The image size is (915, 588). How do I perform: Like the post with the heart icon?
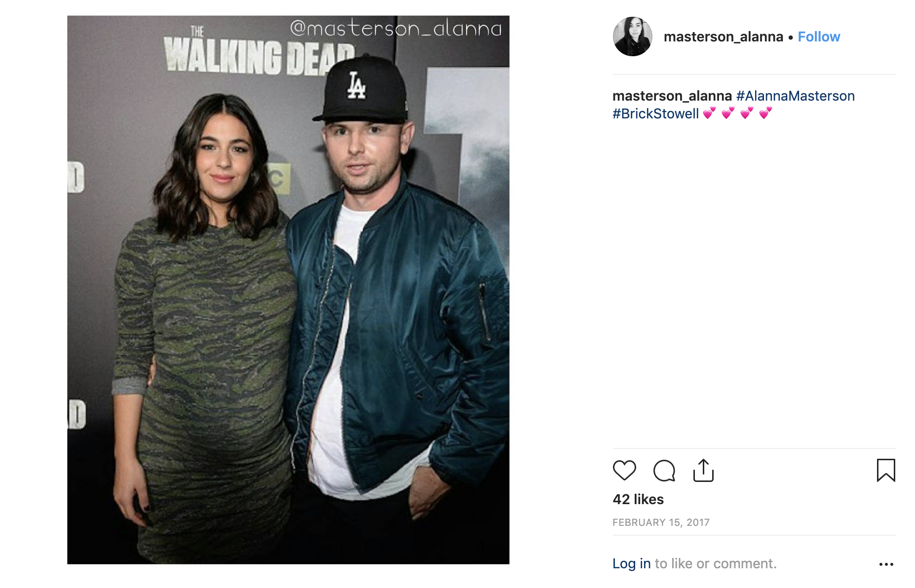coord(624,470)
